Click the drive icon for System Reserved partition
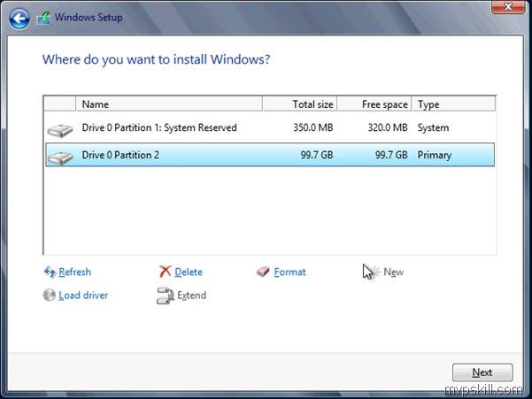Image resolution: width=532 pixels, height=399 pixels. coord(60,130)
